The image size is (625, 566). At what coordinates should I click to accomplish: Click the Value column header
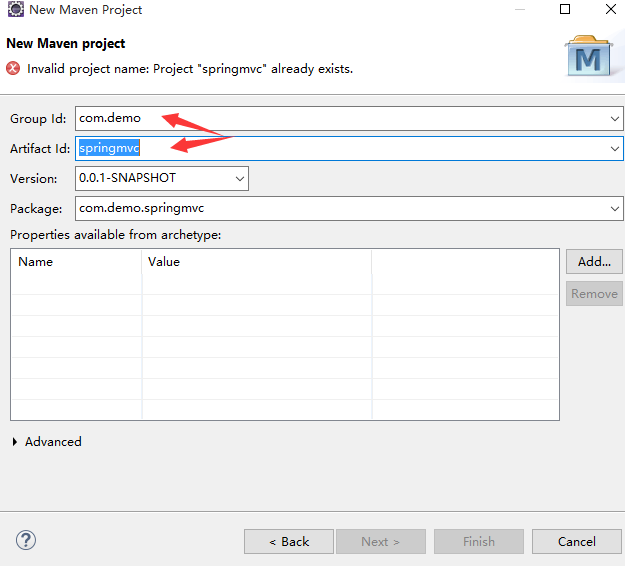point(257,262)
